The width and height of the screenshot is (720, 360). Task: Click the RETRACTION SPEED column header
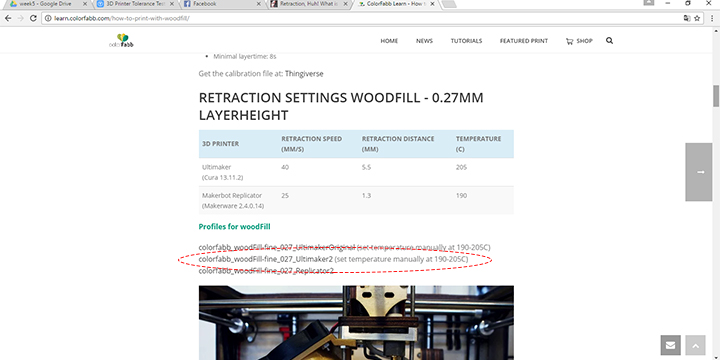pyautogui.click(x=311, y=144)
